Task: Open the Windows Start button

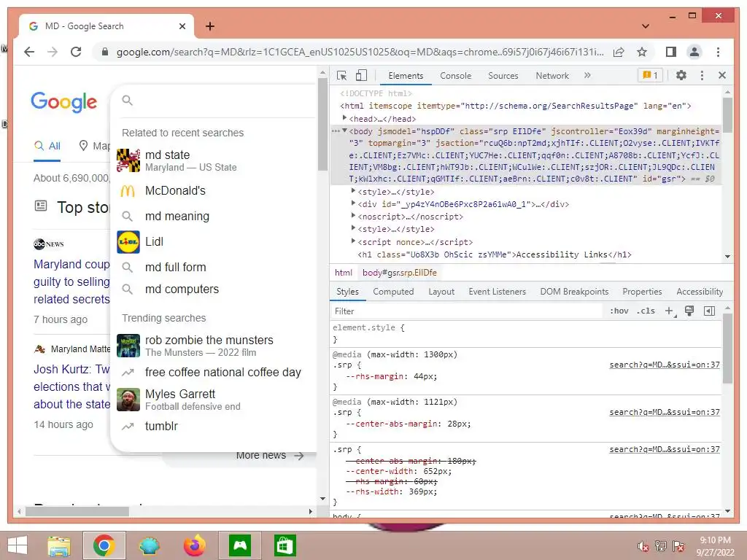Action: click(x=18, y=545)
